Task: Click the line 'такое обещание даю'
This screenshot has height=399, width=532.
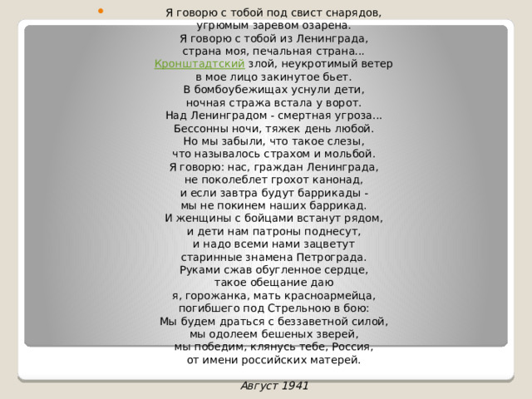Action: pyautogui.click(x=273, y=283)
